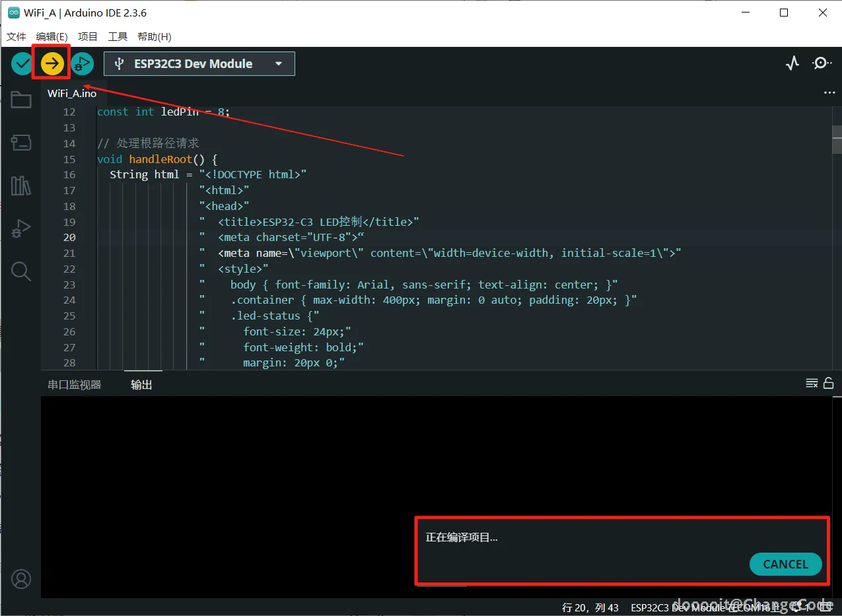Open the Boards Manager in sidebar
Image resolution: width=842 pixels, height=616 pixels.
tap(21, 142)
